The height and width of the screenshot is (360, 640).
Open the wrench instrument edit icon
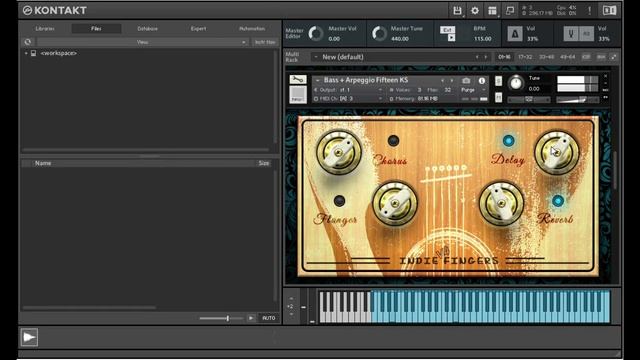click(298, 79)
